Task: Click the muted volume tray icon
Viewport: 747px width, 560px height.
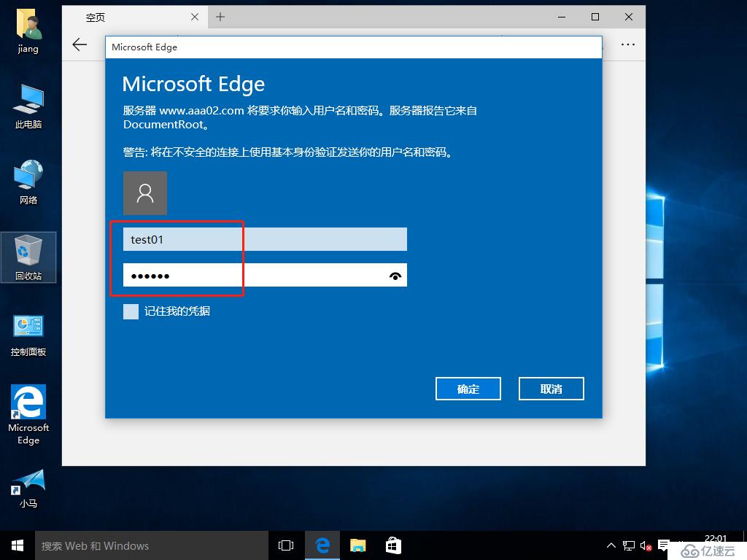Action: 646,545
